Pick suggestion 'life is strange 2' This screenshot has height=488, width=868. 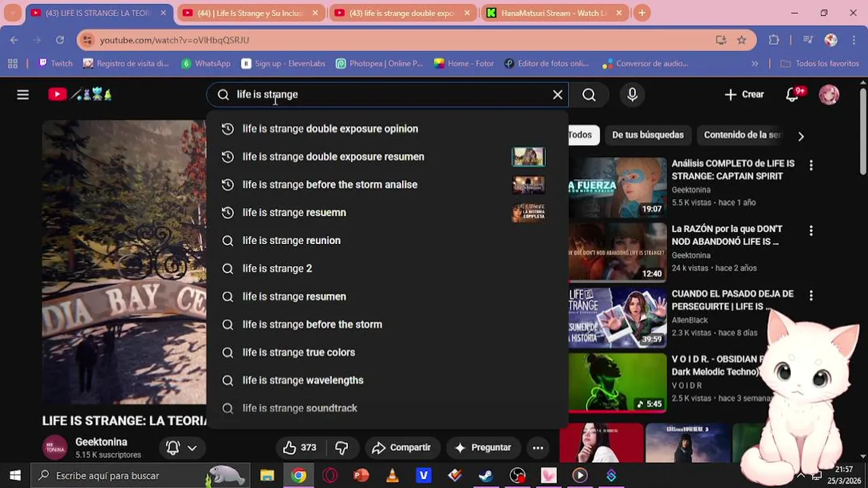tap(387, 268)
